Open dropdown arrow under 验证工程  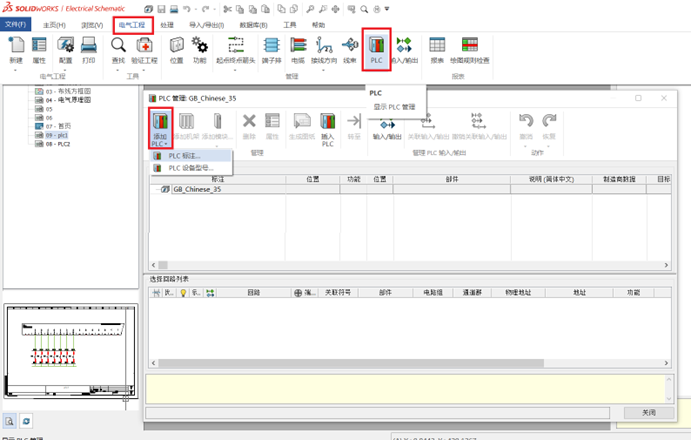[x=144, y=70]
